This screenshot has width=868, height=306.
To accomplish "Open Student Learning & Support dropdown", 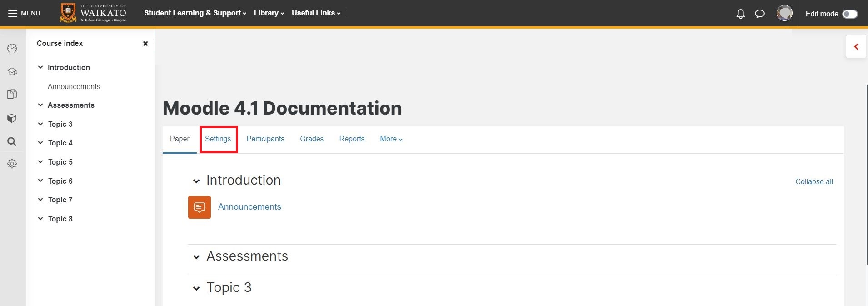I will (195, 13).
